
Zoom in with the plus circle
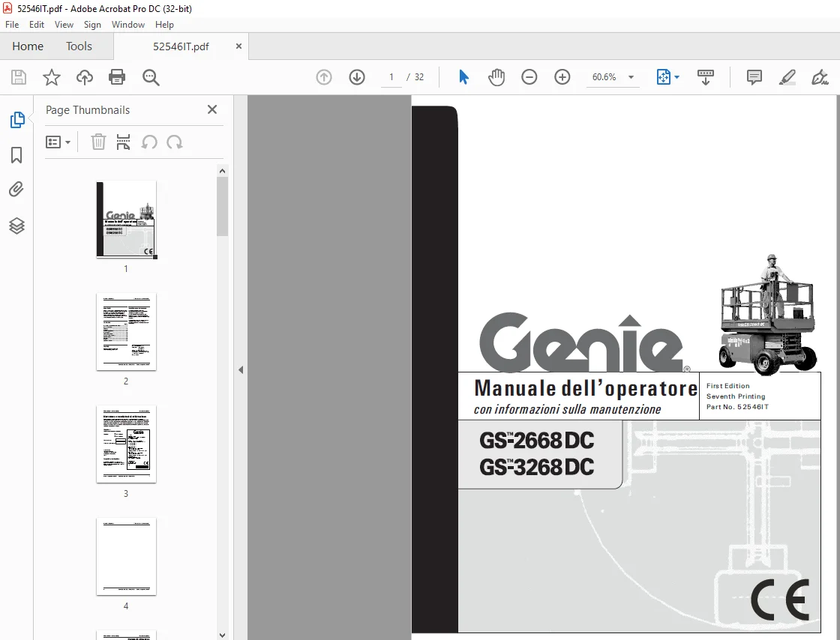[x=562, y=77]
